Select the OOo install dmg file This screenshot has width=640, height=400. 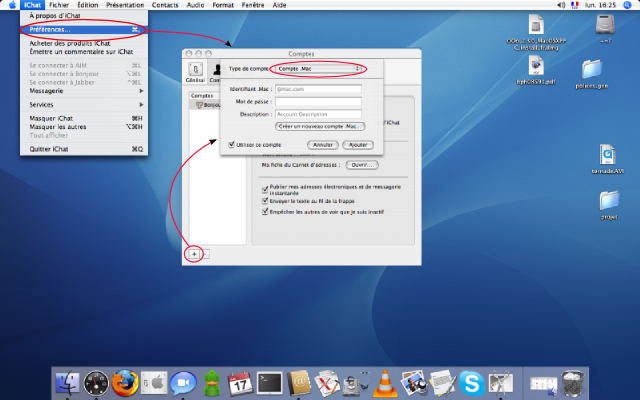pyautogui.click(x=536, y=32)
